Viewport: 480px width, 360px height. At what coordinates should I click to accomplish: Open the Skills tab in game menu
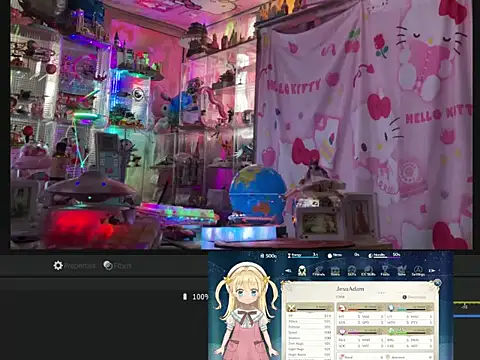[x=352, y=271]
